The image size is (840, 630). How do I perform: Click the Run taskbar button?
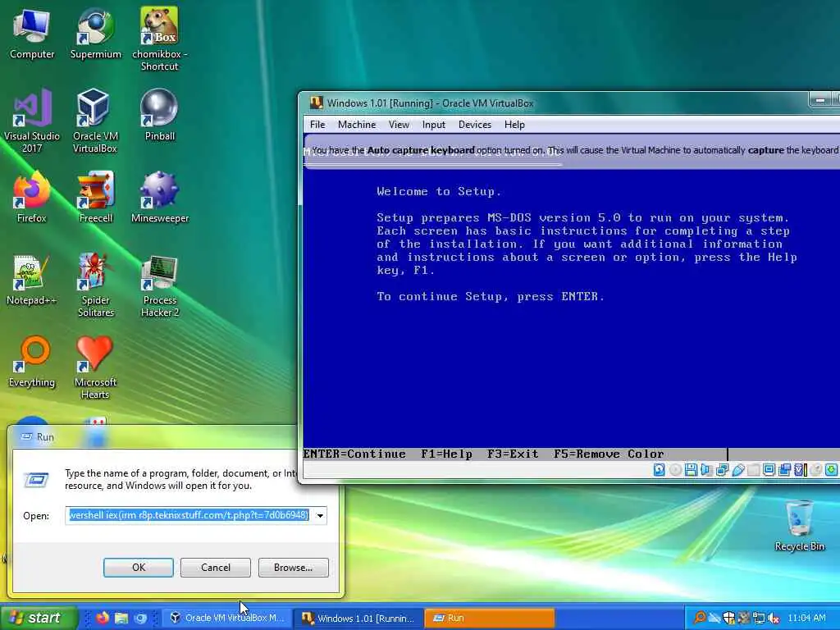point(490,618)
